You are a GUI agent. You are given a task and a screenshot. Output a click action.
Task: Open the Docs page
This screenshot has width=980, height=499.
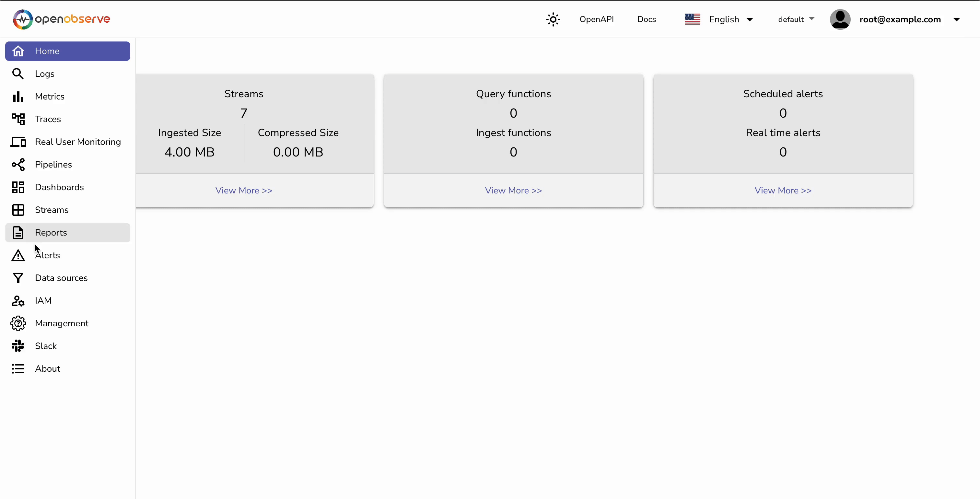646,19
